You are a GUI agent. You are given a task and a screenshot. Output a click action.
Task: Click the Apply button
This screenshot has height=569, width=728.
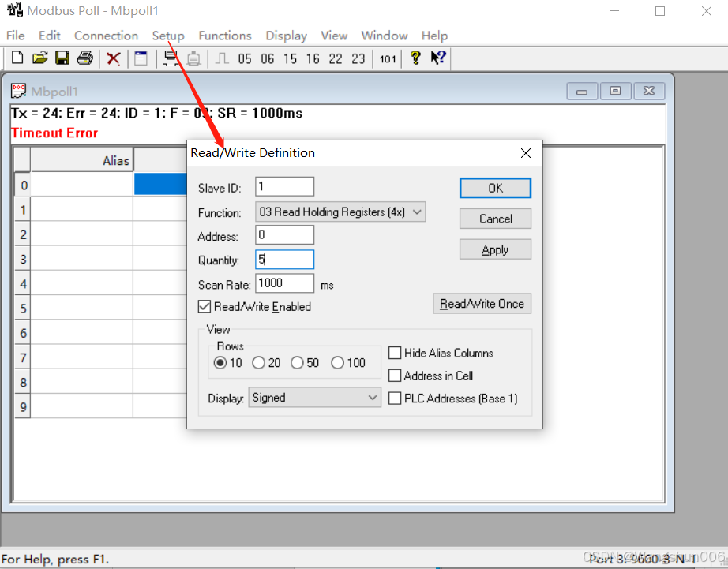[495, 249]
